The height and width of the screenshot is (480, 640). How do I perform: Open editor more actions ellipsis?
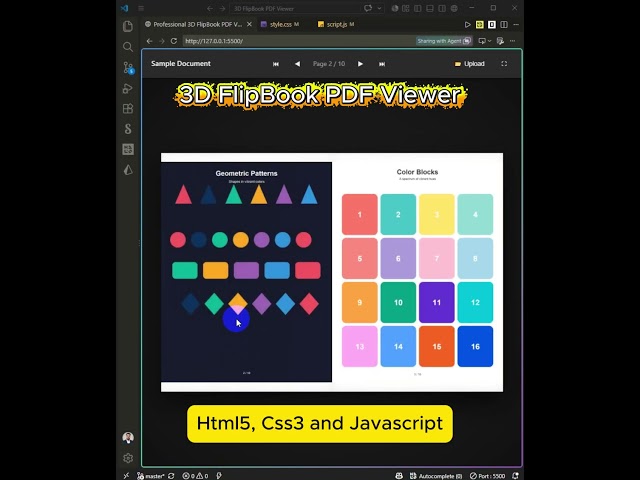tap(516, 24)
